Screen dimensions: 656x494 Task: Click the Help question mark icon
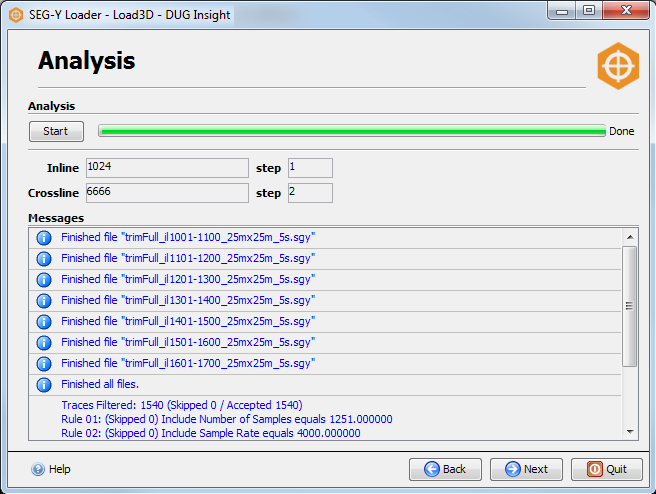38,469
